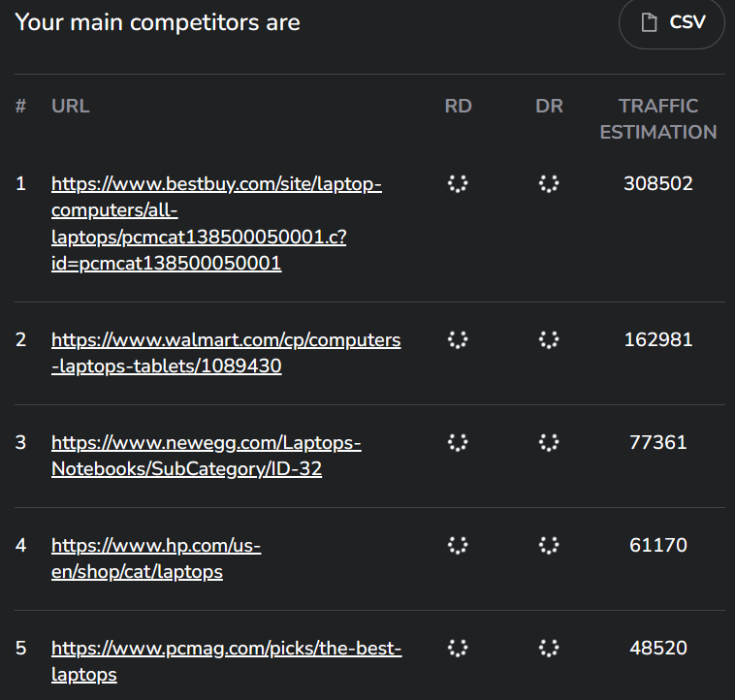
Task: Click the TRAFFIC ESTIMATION column header
Action: [x=658, y=119]
